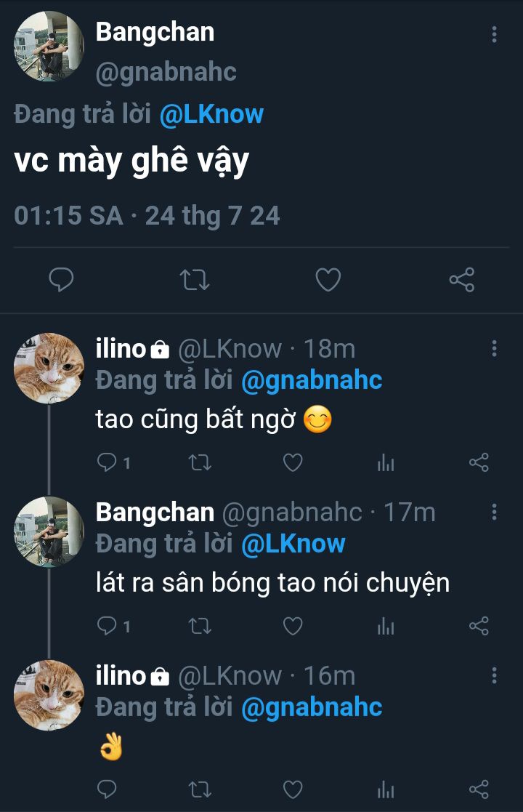View analytics for the OK hand emoji reply

coord(386,789)
